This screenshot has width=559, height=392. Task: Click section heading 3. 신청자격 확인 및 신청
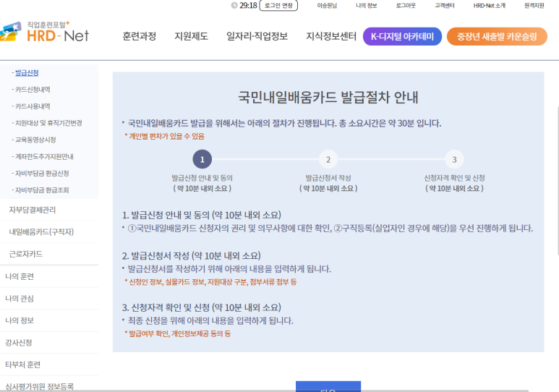click(x=202, y=307)
